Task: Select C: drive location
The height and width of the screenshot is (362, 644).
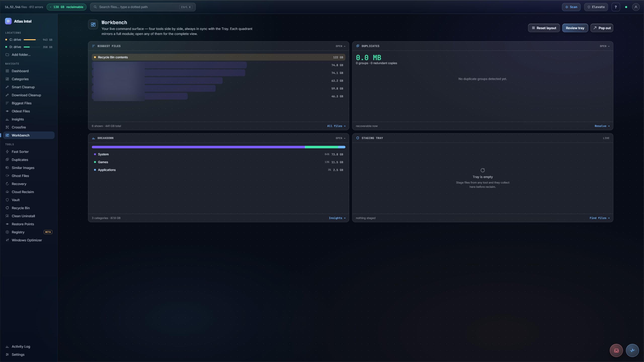Action: (x=29, y=40)
